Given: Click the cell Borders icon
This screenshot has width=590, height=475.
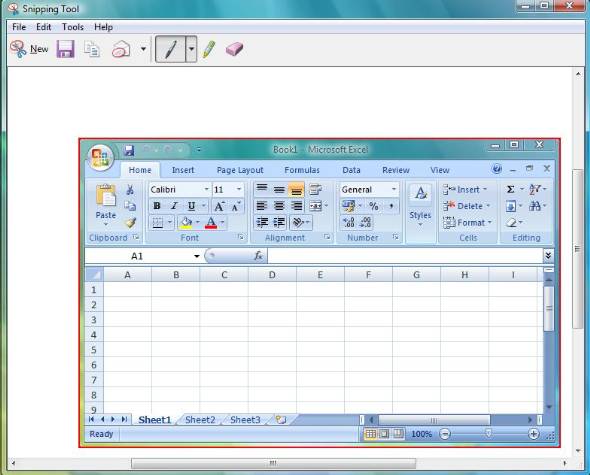Looking at the screenshot, I should click(x=158, y=223).
